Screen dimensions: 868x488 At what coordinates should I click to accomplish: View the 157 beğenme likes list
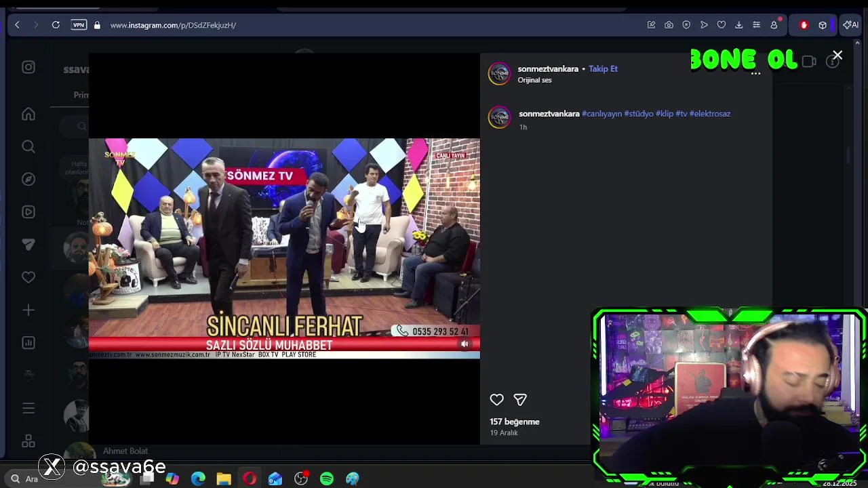tap(515, 422)
